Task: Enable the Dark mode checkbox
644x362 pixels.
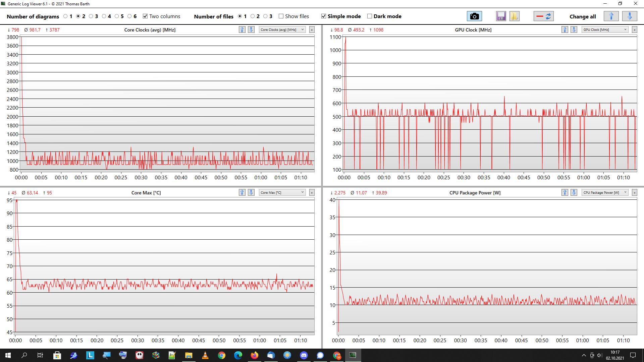Action: point(370,16)
